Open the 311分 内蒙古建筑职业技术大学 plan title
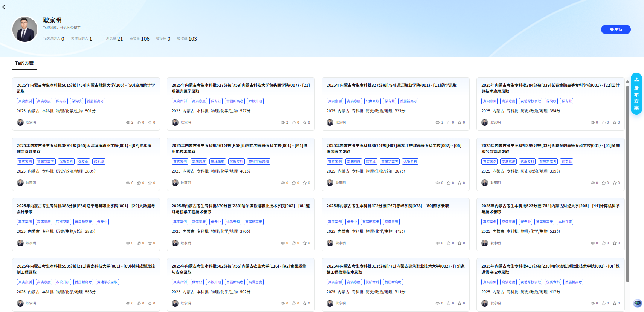 click(395, 269)
